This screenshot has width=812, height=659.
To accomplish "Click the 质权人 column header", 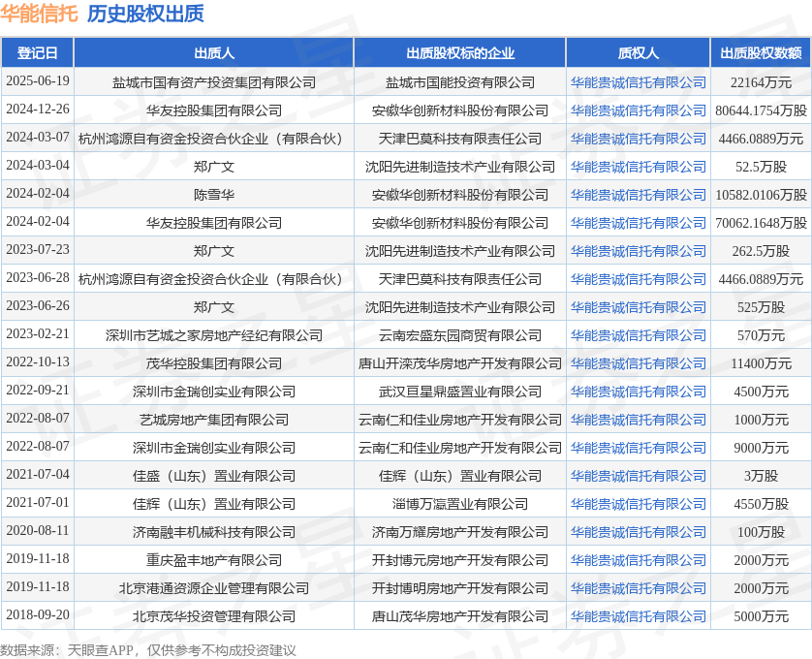I will [x=638, y=53].
